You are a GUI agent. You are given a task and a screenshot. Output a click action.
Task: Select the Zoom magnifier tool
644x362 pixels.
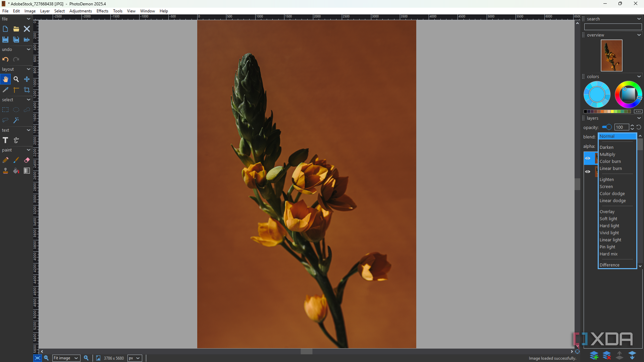click(16, 79)
